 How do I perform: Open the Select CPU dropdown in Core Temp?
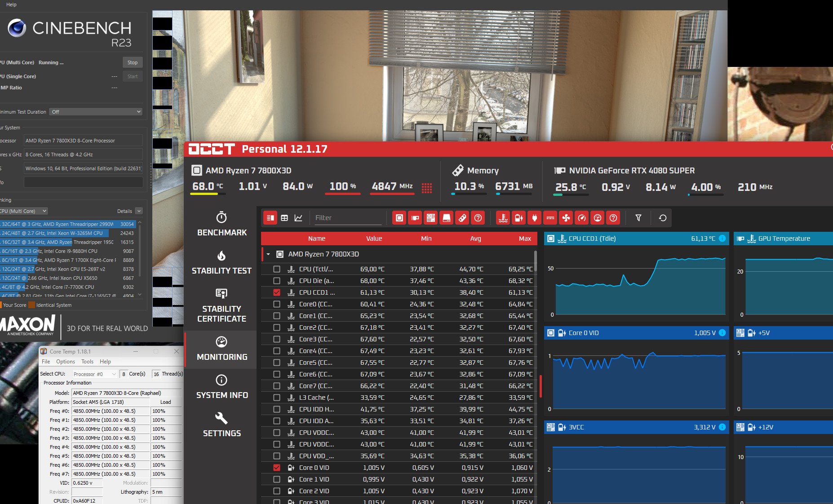point(95,374)
